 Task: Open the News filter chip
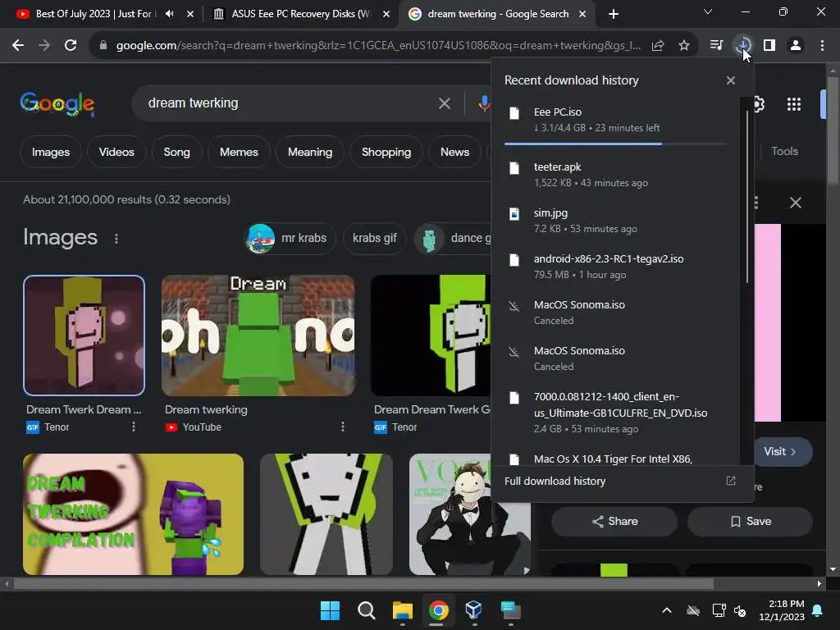[x=454, y=152]
